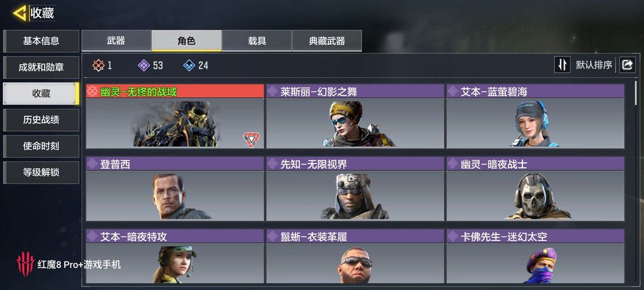Viewport: 644px width, 290px height.
Task: Open 成就和勋章 section
Action: pos(41,67)
